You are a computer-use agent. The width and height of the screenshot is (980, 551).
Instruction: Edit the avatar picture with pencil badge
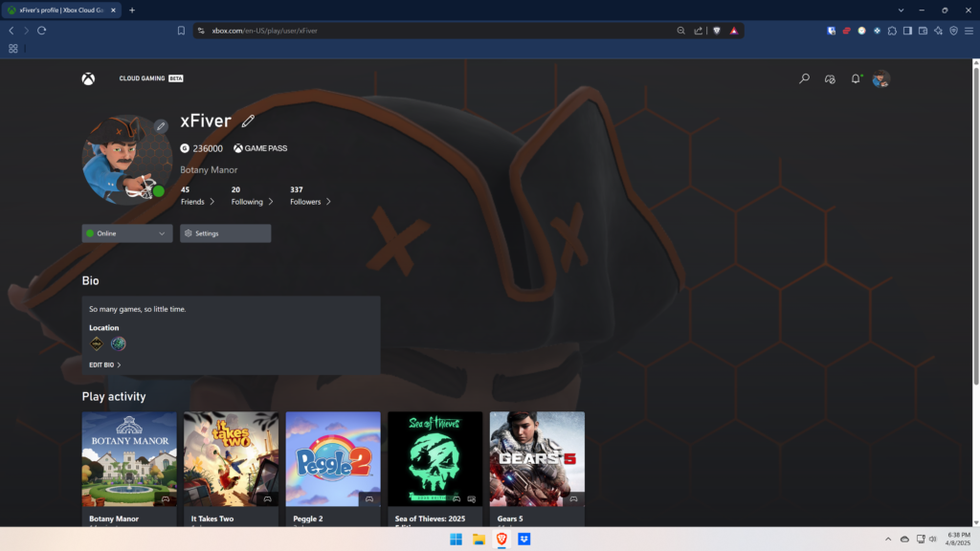point(161,126)
